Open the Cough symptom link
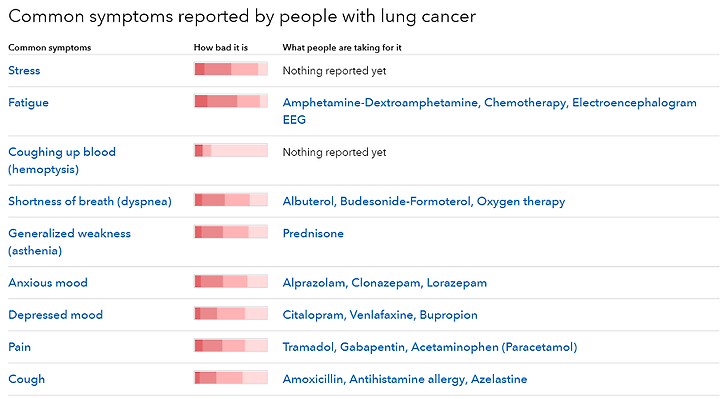The width and height of the screenshot is (720, 399). [x=27, y=379]
